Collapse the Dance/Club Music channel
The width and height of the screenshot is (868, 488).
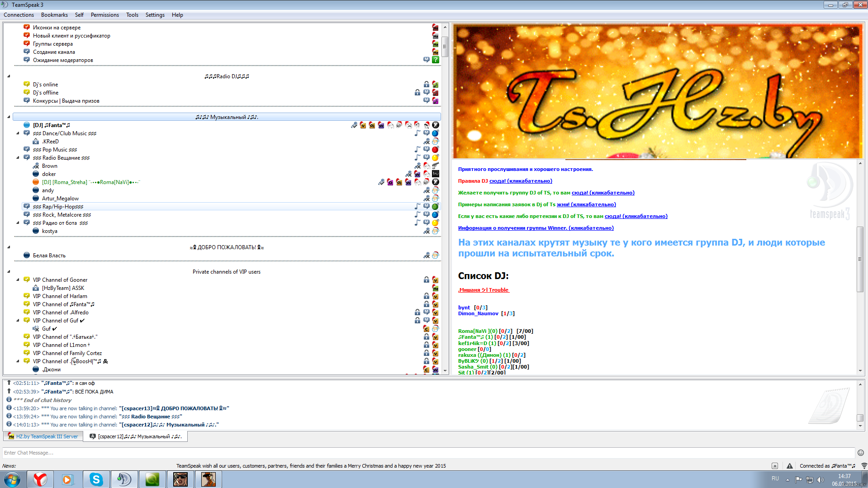pos(18,133)
